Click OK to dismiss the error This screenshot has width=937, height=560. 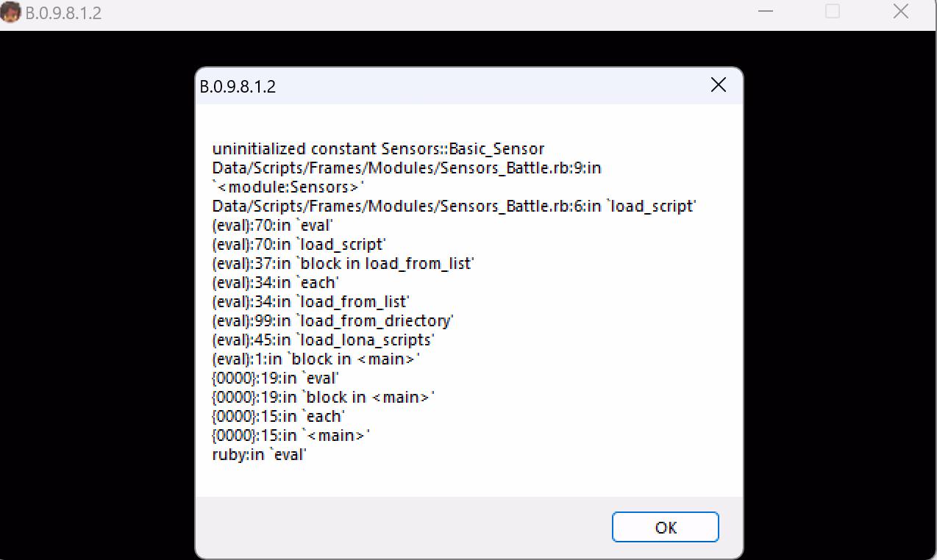pyautogui.click(x=665, y=527)
